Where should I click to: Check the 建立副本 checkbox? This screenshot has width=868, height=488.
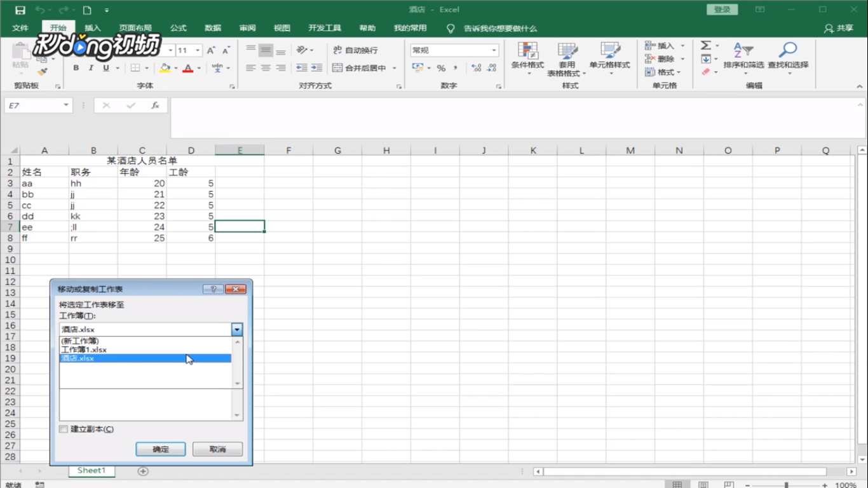click(64, 430)
